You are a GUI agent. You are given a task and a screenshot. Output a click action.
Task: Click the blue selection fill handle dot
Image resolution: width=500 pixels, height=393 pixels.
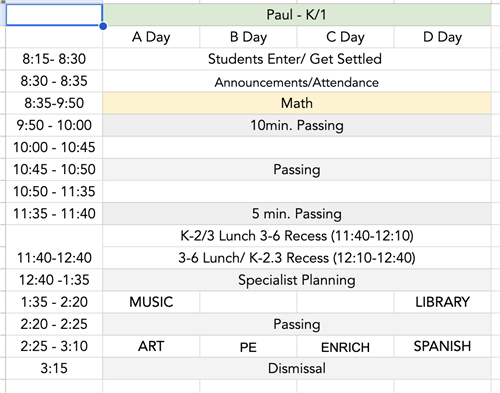[x=103, y=26]
